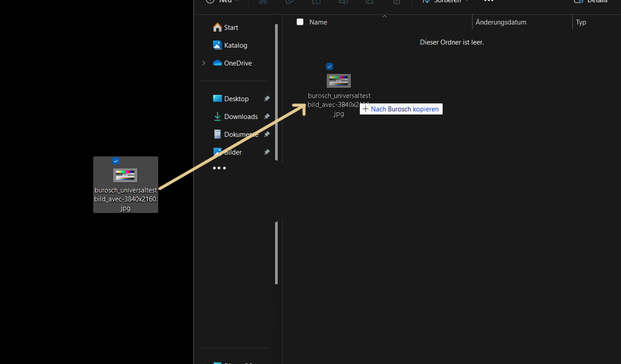This screenshot has height=364, width=621.
Task: Click the pin icon beside Bilder
Action: coord(267,152)
